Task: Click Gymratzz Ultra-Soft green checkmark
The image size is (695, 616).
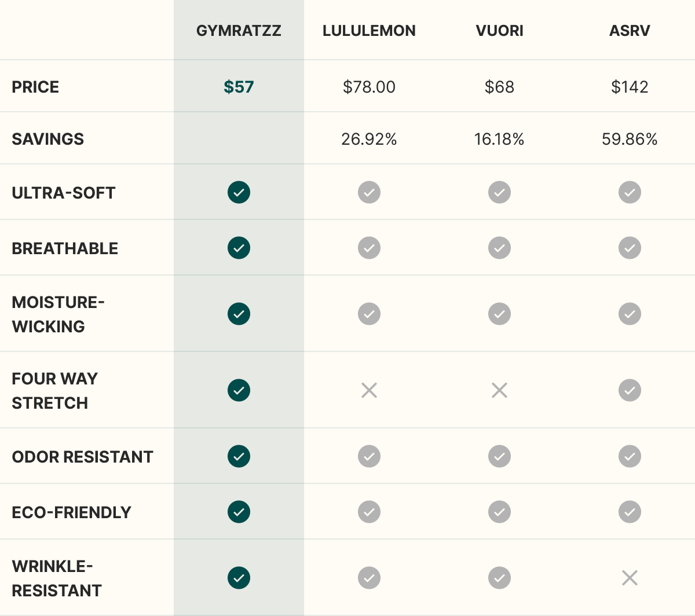Action: [239, 192]
